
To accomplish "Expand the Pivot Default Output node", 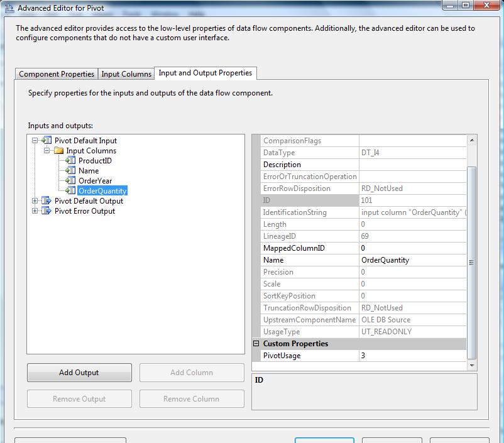I will tap(35, 201).
